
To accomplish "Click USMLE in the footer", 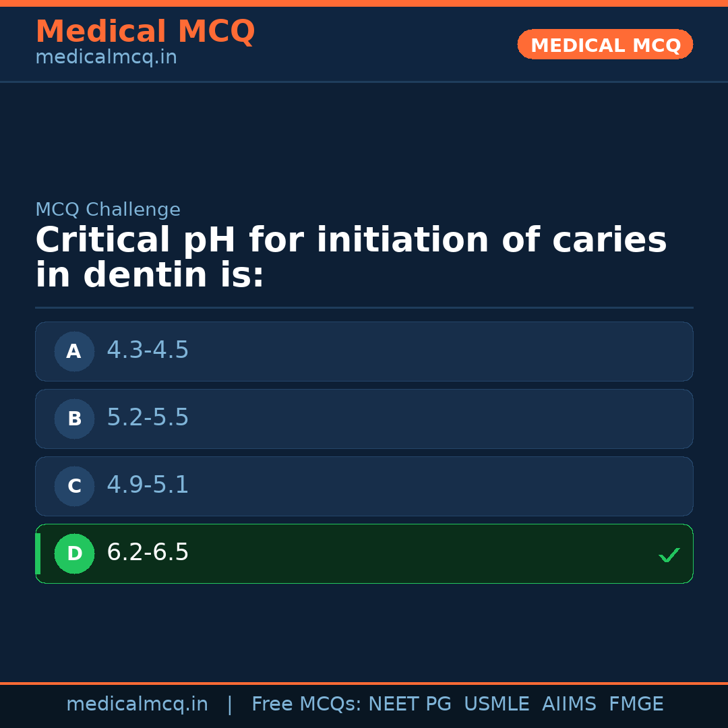I will coord(496,704).
